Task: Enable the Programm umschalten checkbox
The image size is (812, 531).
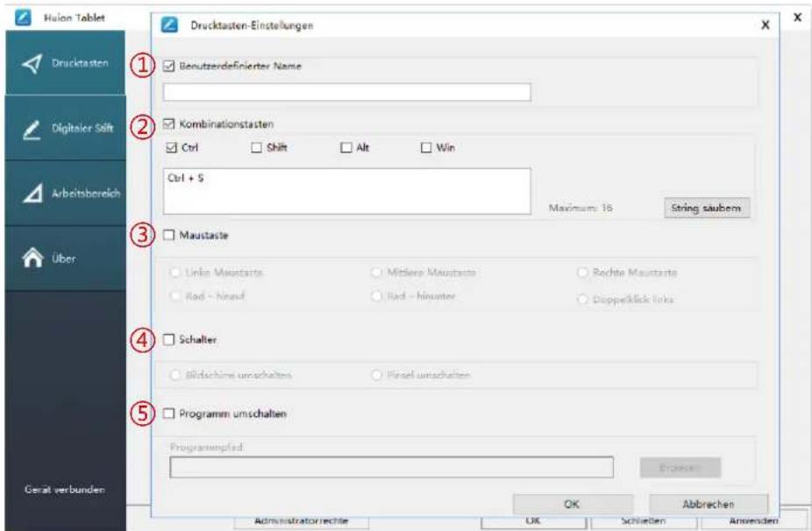Action: (x=169, y=414)
